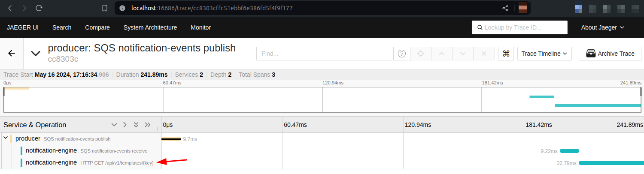Click the focus search matches target icon
This screenshot has height=174, width=644.
tap(421, 54)
